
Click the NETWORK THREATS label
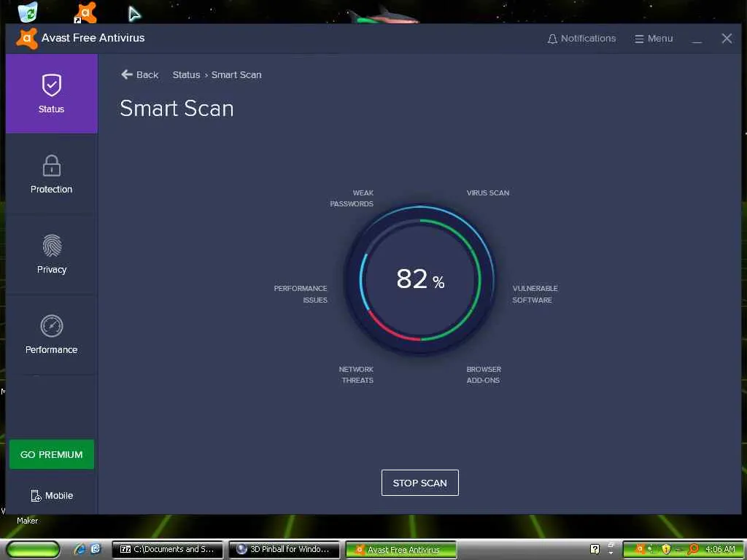point(356,374)
